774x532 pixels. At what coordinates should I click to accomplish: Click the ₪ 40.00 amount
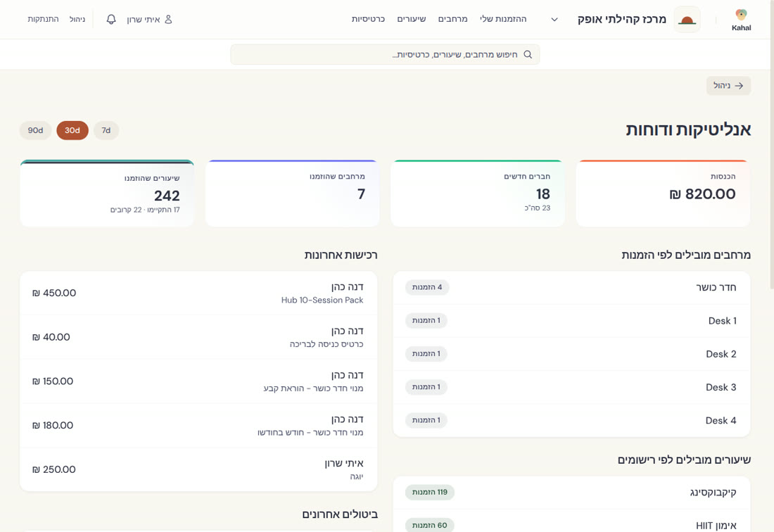tap(51, 337)
